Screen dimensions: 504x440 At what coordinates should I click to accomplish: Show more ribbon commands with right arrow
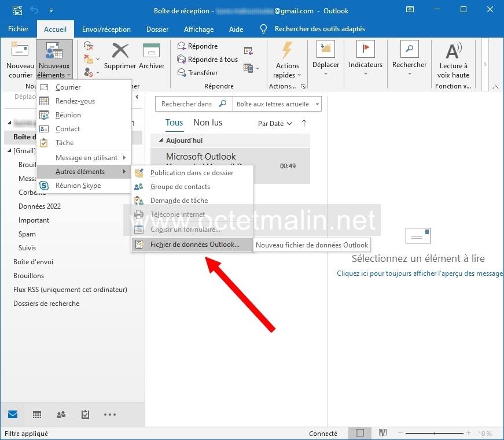(485, 64)
